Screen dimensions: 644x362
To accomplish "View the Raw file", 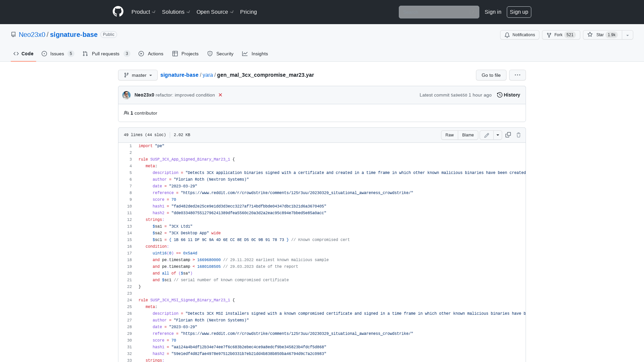I will pos(449,135).
